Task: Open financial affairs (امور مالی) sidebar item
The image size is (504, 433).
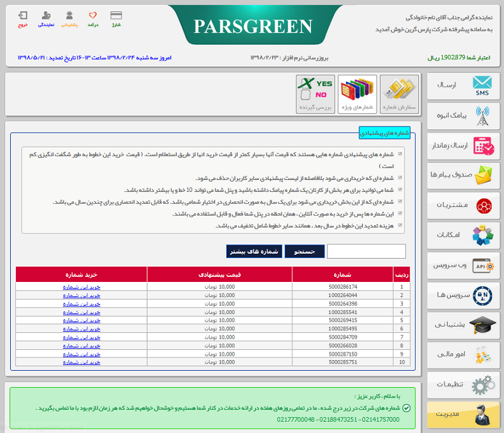Action: tap(463, 355)
